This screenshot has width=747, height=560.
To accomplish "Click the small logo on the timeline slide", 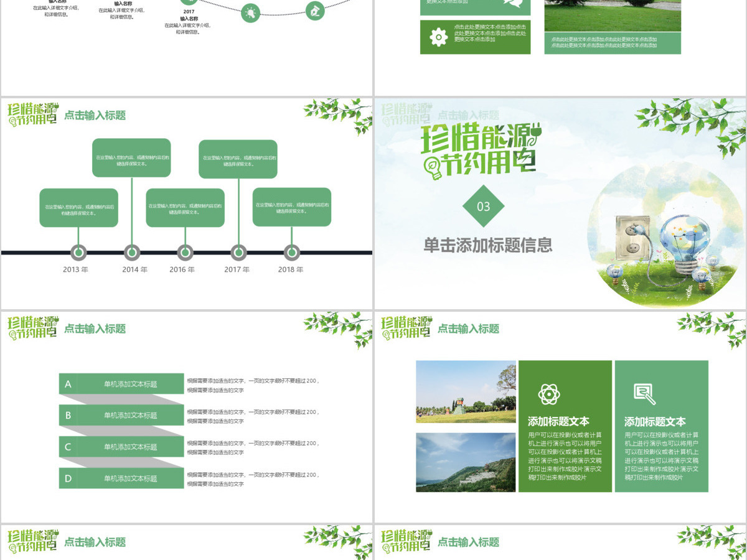I will click(32, 114).
